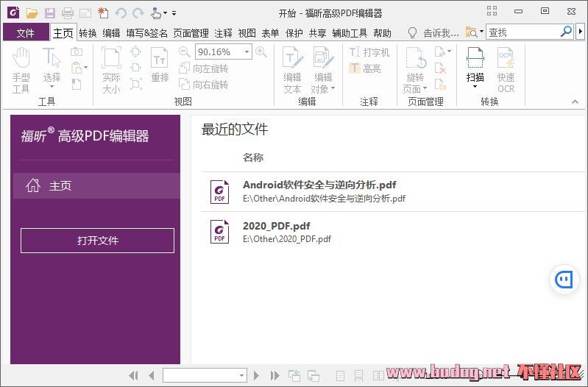588x387 pixels.
Task: Select the Hand tool (手型工具)
Action: (x=21, y=70)
